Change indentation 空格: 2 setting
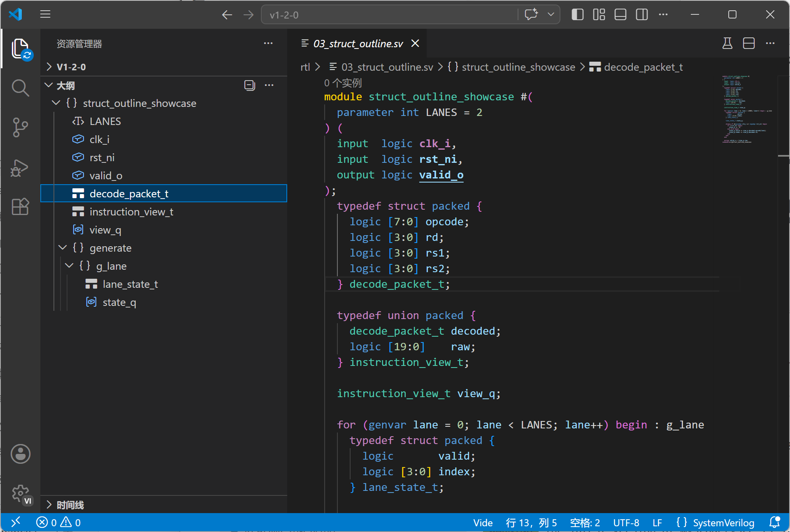This screenshot has width=790, height=532. [585, 523]
